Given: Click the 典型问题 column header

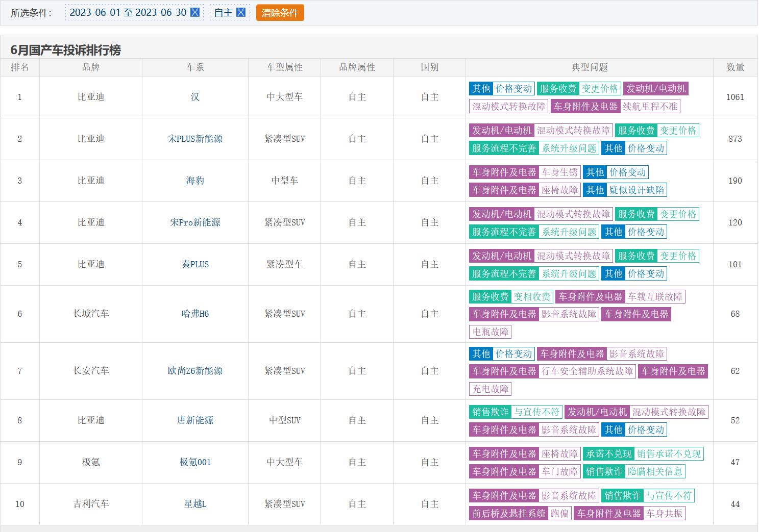Looking at the screenshot, I should (x=590, y=67).
